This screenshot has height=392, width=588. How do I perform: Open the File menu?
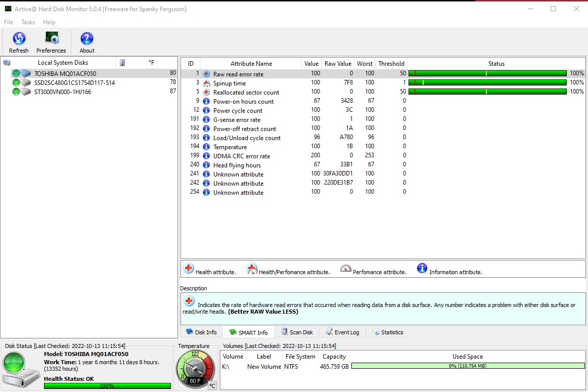tap(9, 22)
